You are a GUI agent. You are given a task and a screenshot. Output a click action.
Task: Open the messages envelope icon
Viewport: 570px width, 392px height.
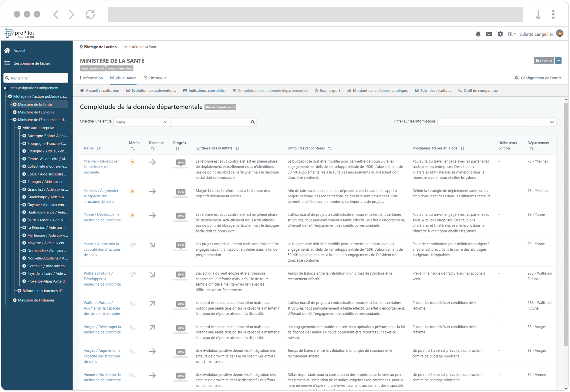click(489, 34)
